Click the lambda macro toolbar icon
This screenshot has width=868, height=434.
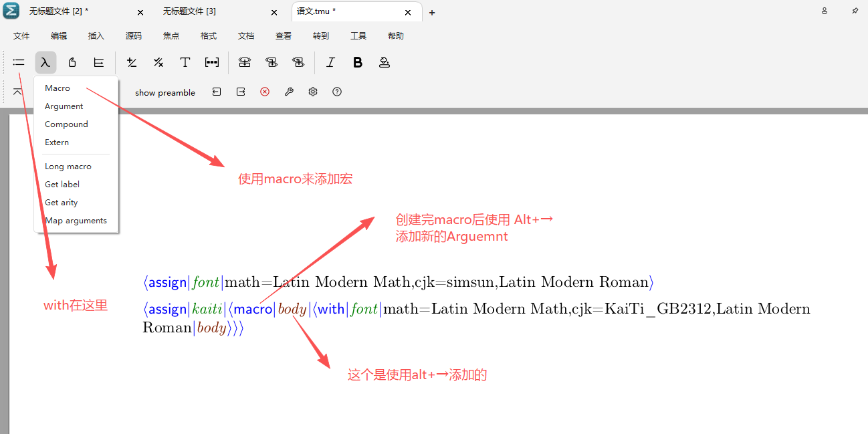tap(45, 62)
